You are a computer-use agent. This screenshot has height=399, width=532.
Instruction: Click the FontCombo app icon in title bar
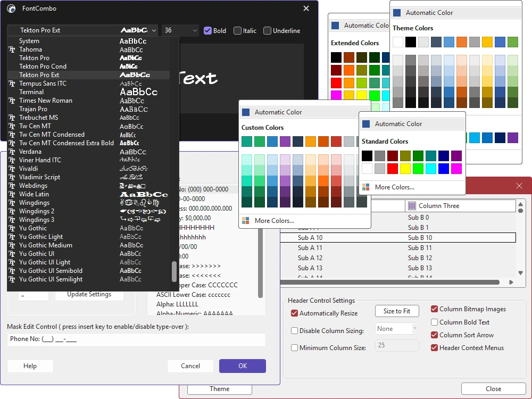click(11, 9)
